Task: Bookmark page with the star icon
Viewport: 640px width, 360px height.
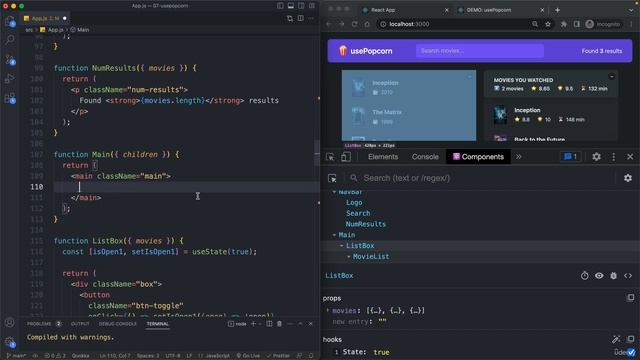Action: (x=548, y=24)
